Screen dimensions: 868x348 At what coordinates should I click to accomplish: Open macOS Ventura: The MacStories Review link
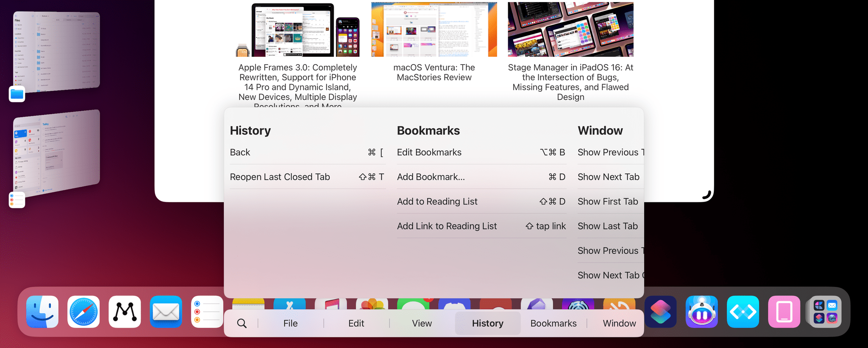(434, 73)
